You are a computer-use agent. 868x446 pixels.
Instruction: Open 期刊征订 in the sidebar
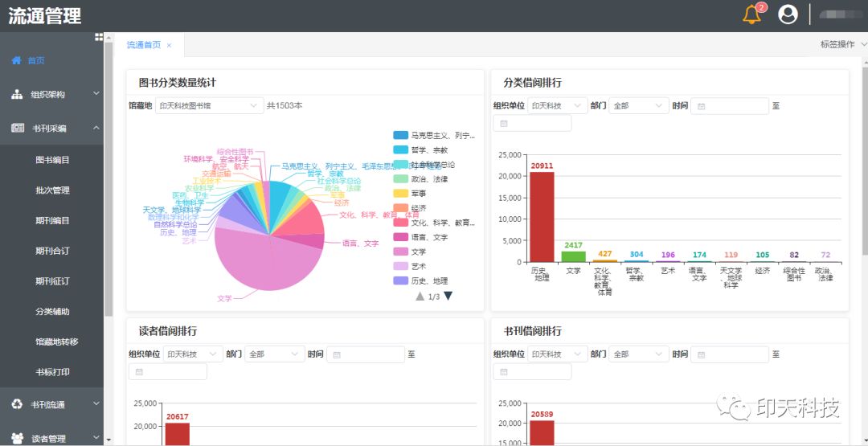pyautogui.click(x=52, y=281)
